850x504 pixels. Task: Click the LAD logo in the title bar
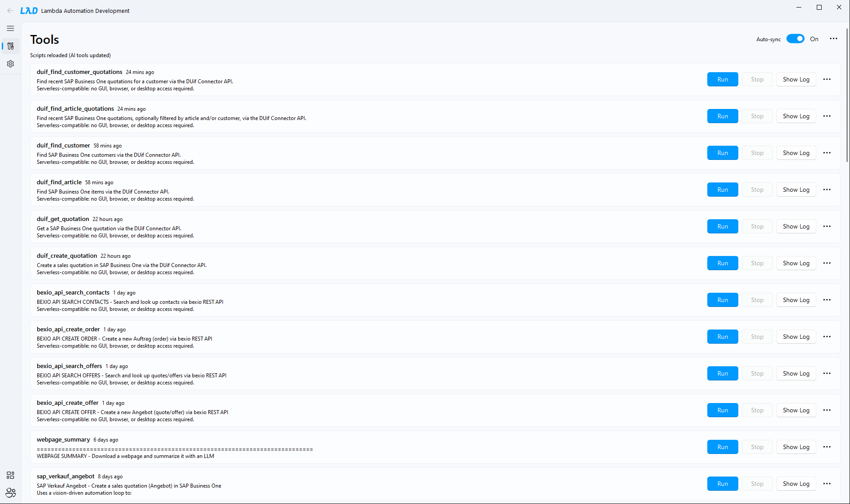click(x=28, y=10)
